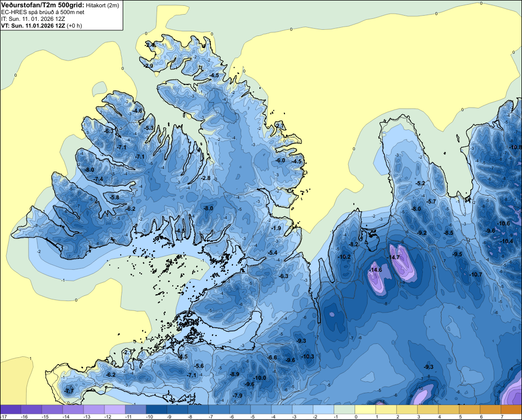
Task: Click the -7.4 temperature label
Action: 98,179
